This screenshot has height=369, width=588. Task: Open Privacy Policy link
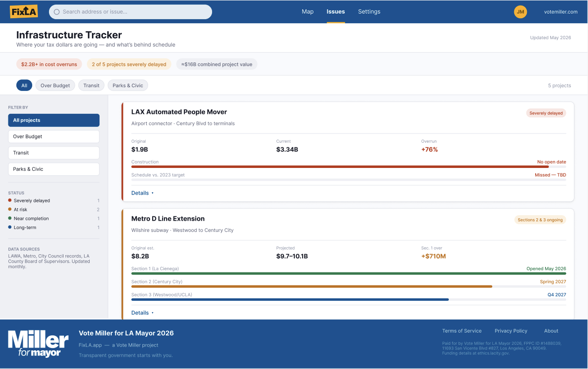[x=511, y=331]
